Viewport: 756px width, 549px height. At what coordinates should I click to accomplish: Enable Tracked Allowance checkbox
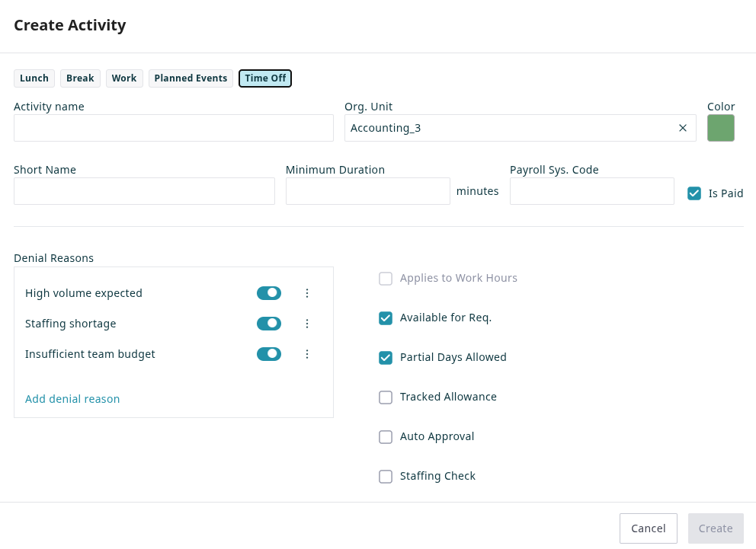pos(386,397)
